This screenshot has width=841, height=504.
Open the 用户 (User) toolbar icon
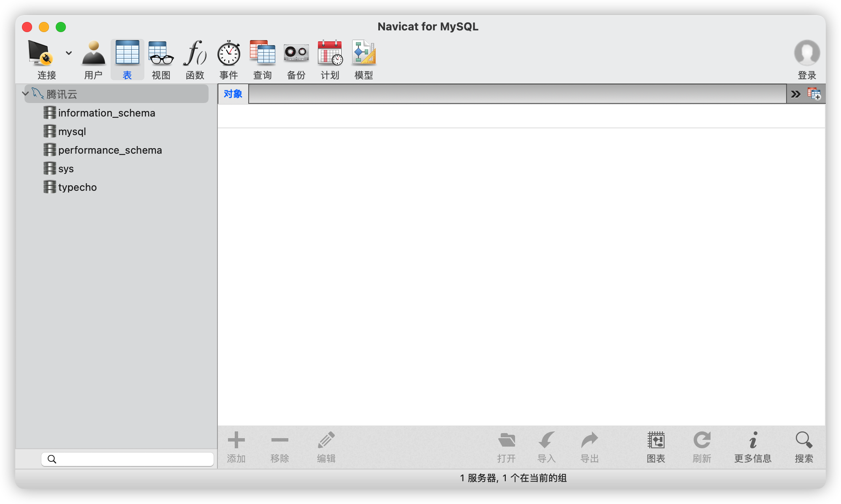[93, 54]
